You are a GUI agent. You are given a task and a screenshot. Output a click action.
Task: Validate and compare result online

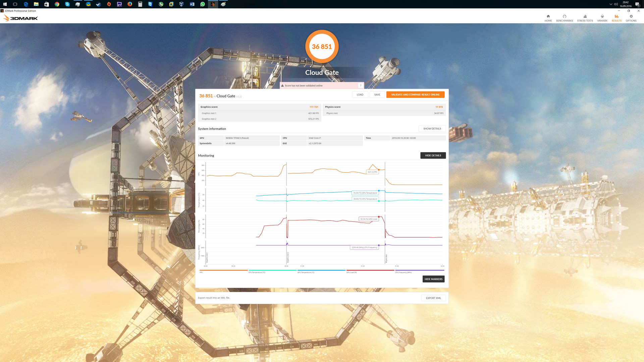pyautogui.click(x=415, y=95)
